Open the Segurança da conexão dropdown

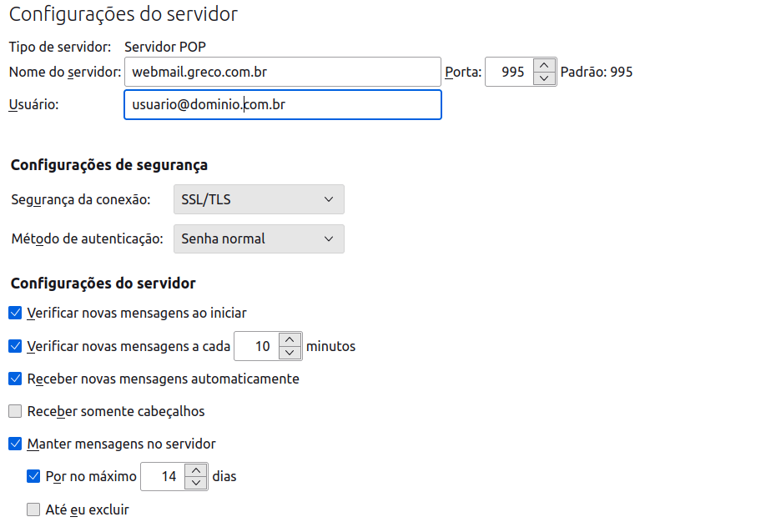[x=259, y=199]
